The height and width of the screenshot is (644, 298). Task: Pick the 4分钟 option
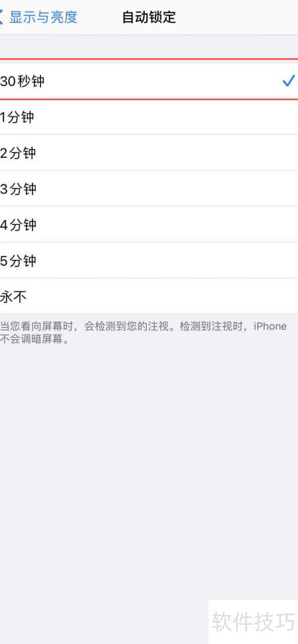tap(149, 224)
